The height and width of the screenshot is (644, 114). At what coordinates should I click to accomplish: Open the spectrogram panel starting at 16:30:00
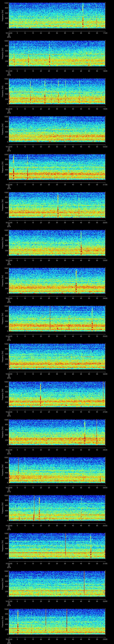pyautogui.click(x=57, y=546)
